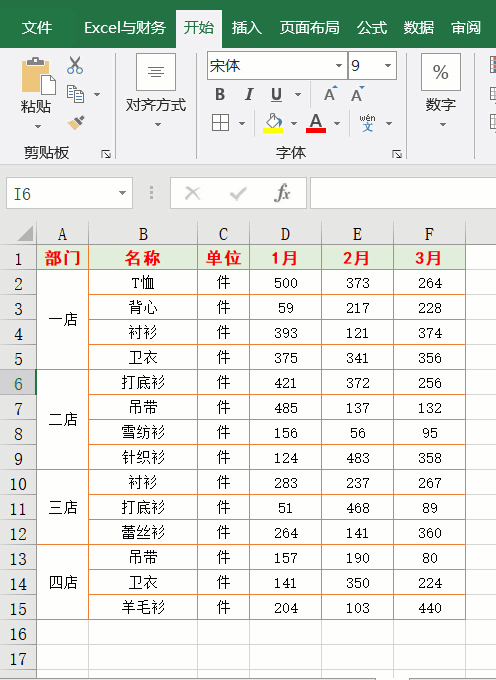Viewport: 496px width, 680px height.
Task: Click the Paste clipboard icon
Action: pyautogui.click(x=38, y=75)
